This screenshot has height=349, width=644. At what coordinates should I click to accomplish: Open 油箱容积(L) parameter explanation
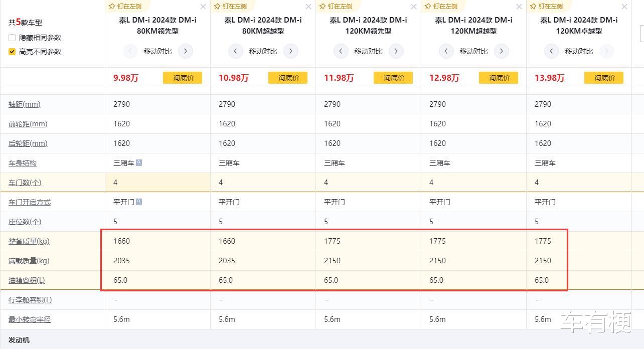click(x=27, y=280)
